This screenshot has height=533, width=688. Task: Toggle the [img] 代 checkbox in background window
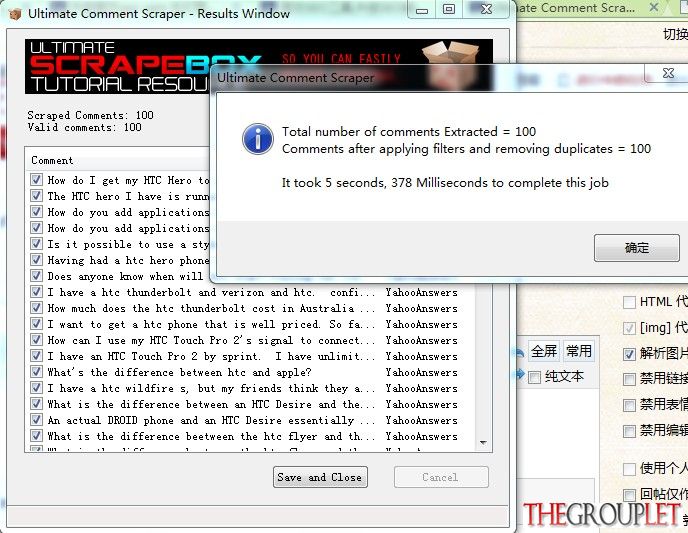629,328
